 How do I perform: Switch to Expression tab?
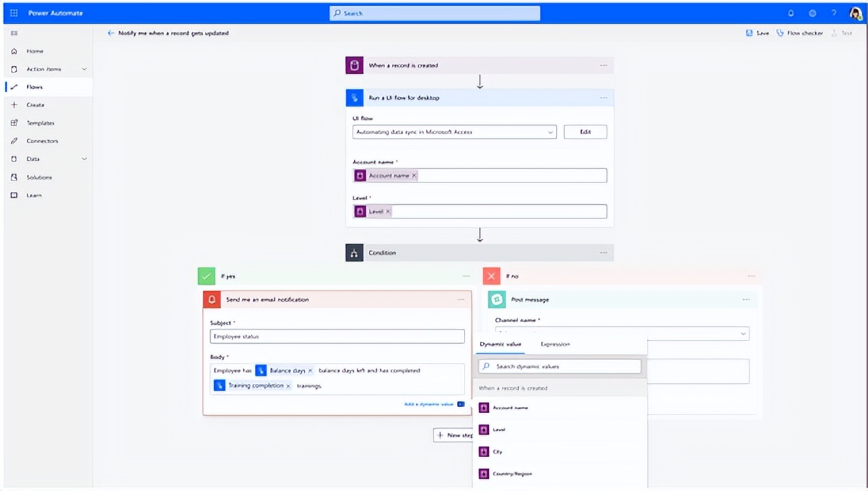pyautogui.click(x=555, y=345)
